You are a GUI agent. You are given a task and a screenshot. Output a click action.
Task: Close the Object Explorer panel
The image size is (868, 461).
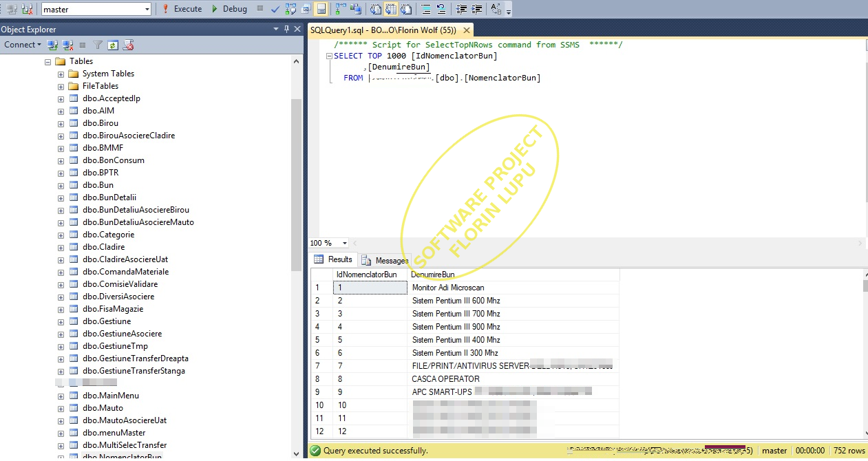click(297, 29)
